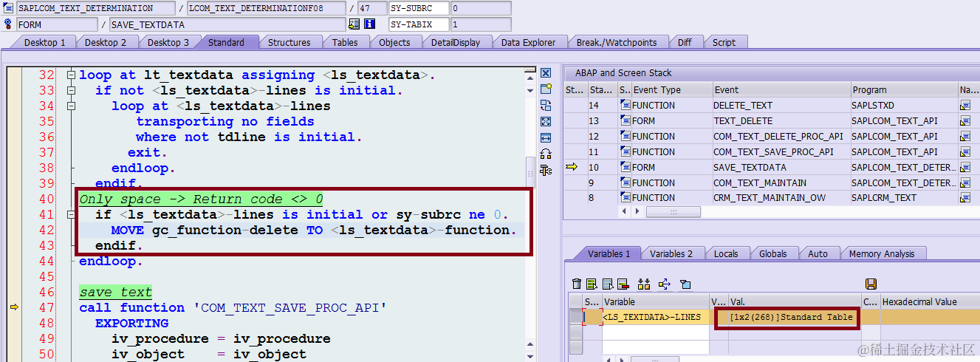Click the navigate icon beside SAVE_TEXTDATA field
The height and width of the screenshot is (362, 980).
point(354,24)
